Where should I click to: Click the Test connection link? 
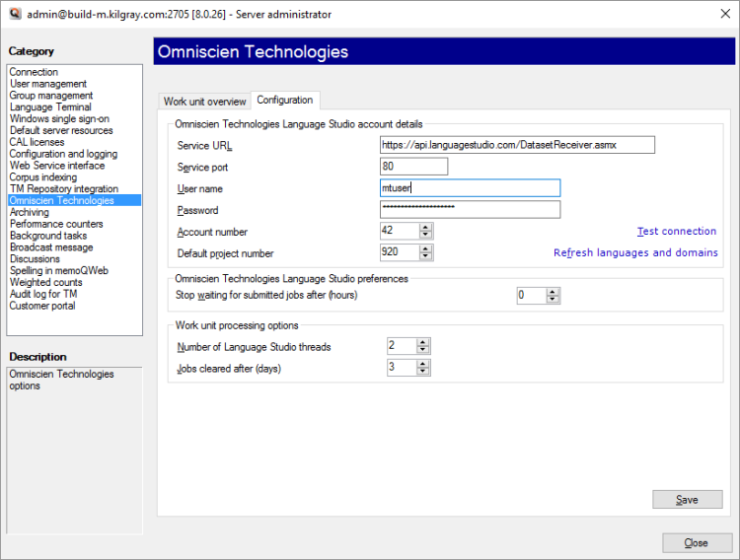pos(677,232)
